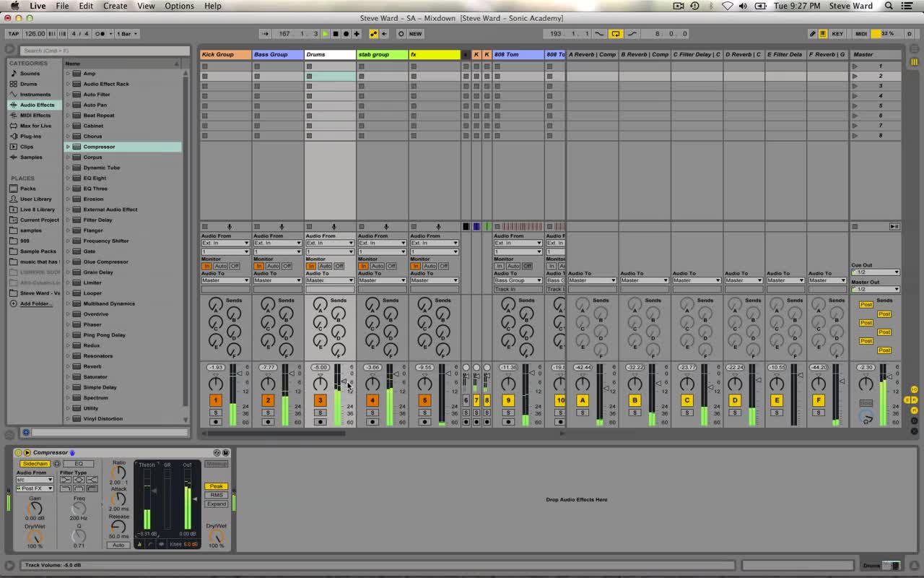The height and width of the screenshot is (578, 924).
Task: Set Kick Group monitor to Auto
Action: click(x=221, y=266)
